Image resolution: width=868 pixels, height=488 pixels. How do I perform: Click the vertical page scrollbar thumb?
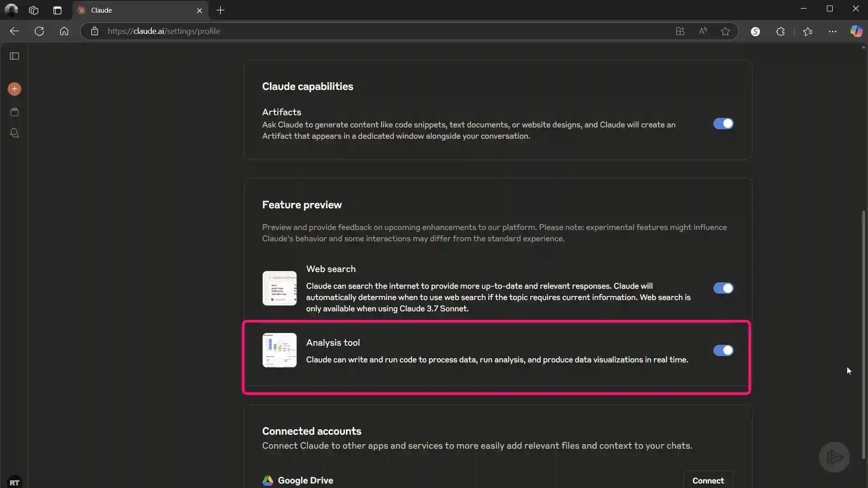(x=863, y=334)
